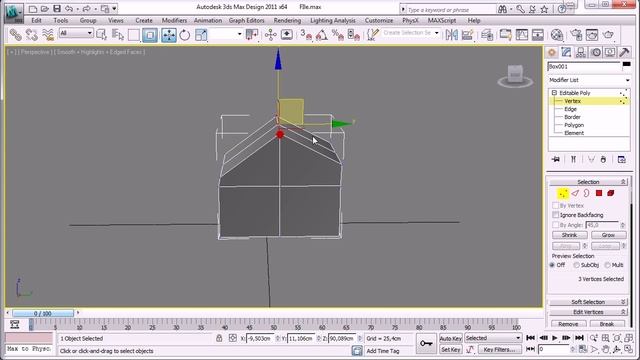Click the Align tool icon
Image resolution: width=640 pixels, height=360 pixels.
[467, 35]
